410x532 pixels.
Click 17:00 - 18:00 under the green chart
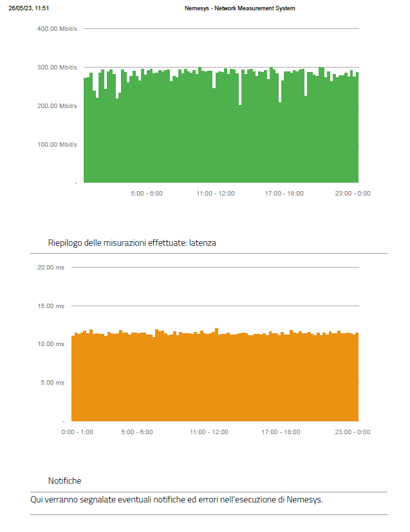click(284, 194)
